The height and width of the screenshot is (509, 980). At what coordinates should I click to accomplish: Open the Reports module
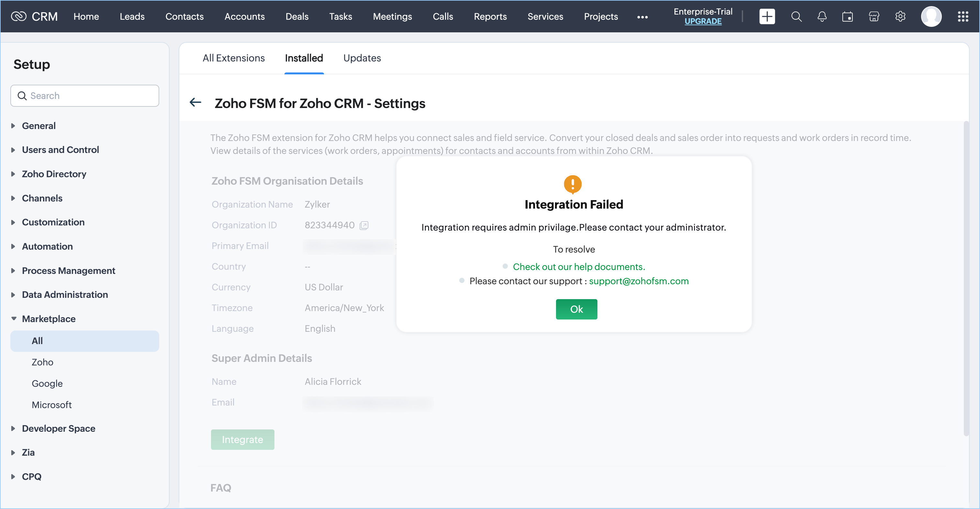490,16
